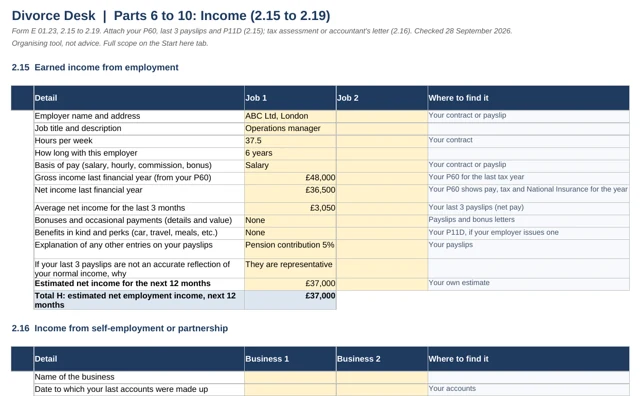Select the 'Salary' basis of pay cell
The height and width of the screenshot is (396, 640).
click(x=290, y=165)
